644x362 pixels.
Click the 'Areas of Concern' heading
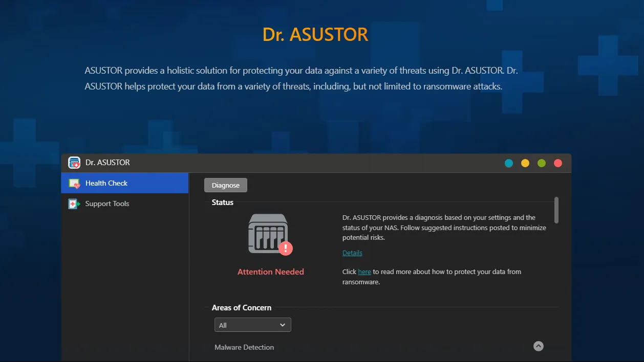coord(242,307)
